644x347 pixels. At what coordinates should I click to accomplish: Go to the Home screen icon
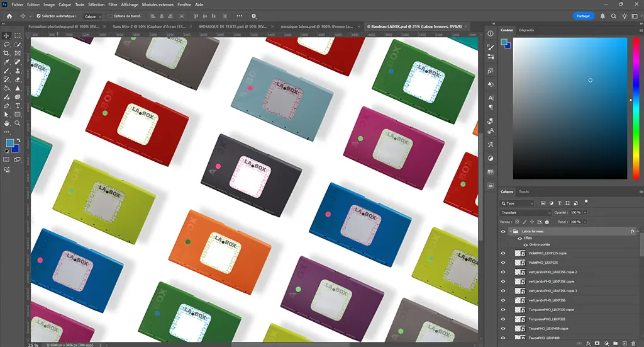tap(9, 16)
